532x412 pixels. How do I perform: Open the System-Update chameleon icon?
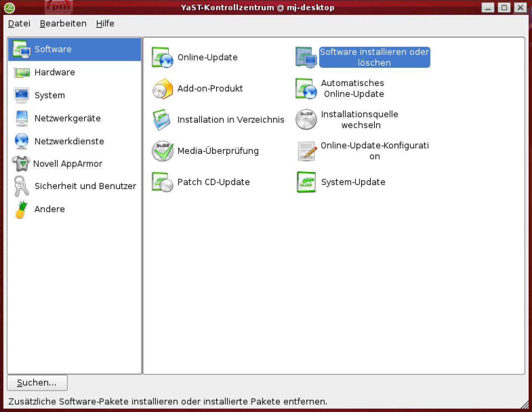tap(306, 182)
